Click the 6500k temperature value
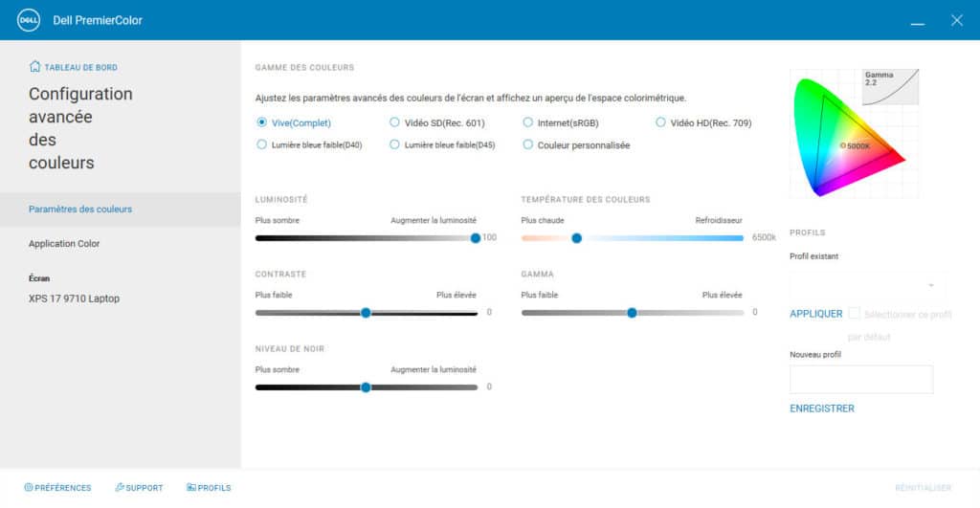Image resolution: width=980 pixels, height=508 pixels. (764, 237)
